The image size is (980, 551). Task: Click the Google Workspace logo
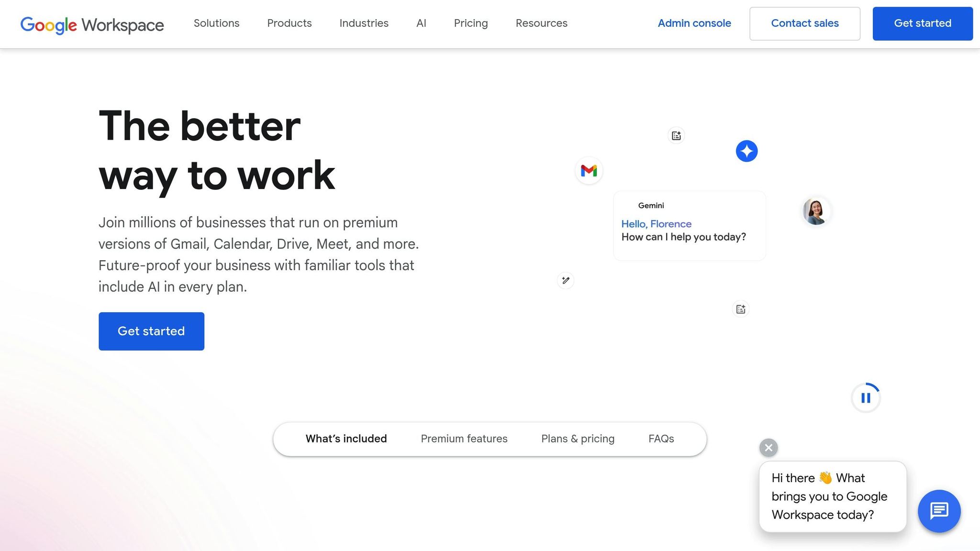(92, 24)
